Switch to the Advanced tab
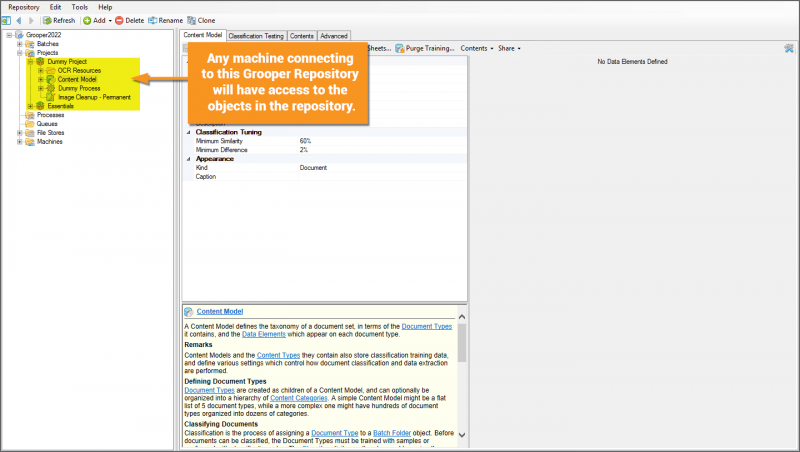Image resolution: width=800 pixels, height=452 pixels. pyautogui.click(x=334, y=36)
